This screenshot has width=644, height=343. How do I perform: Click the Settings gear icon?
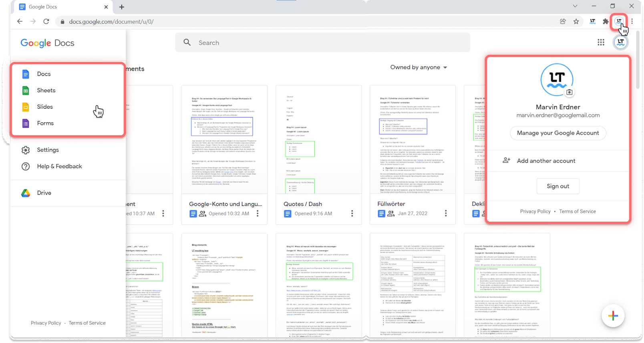tap(26, 150)
